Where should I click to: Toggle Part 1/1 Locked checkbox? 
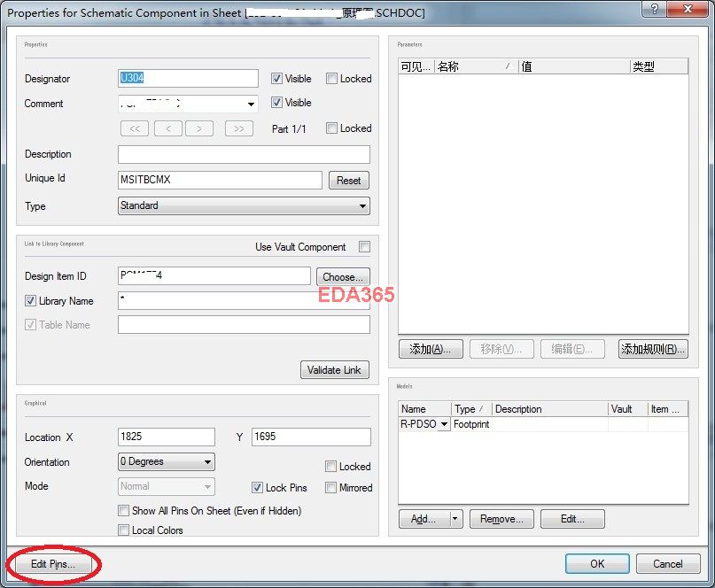[331, 128]
